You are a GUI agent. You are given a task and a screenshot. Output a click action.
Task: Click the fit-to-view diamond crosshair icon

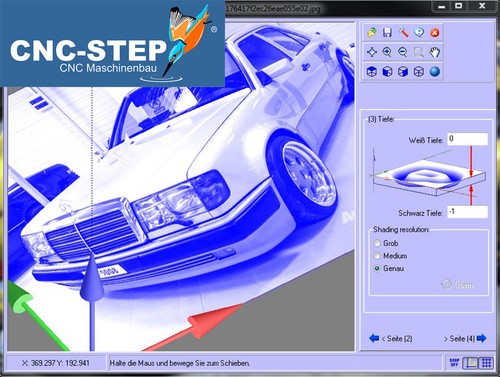(x=371, y=52)
